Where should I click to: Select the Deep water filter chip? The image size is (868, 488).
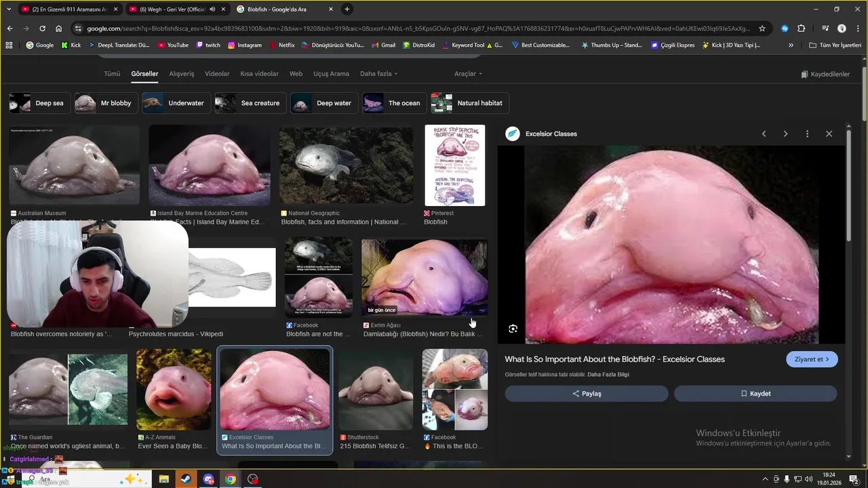click(x=324, y=103)
